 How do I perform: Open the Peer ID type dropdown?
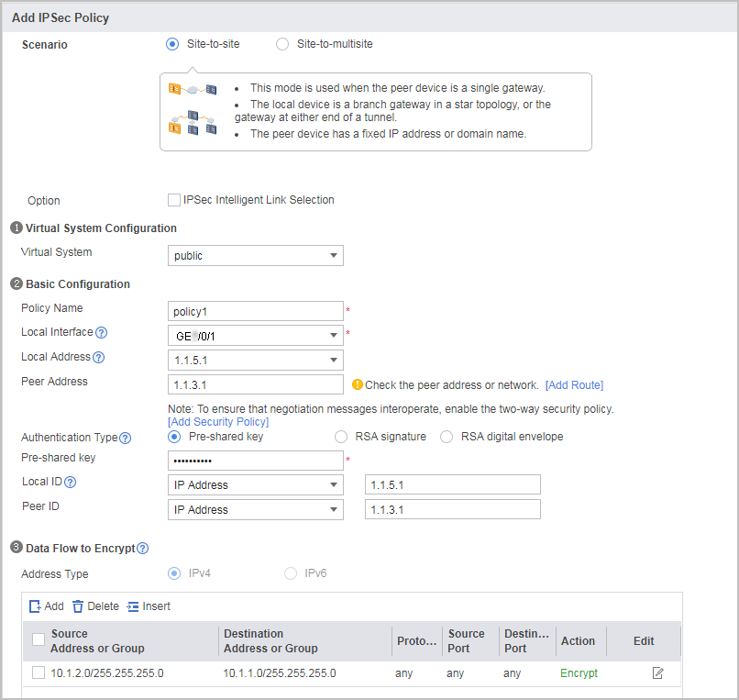pyautogui.click(x=256, y=510)
